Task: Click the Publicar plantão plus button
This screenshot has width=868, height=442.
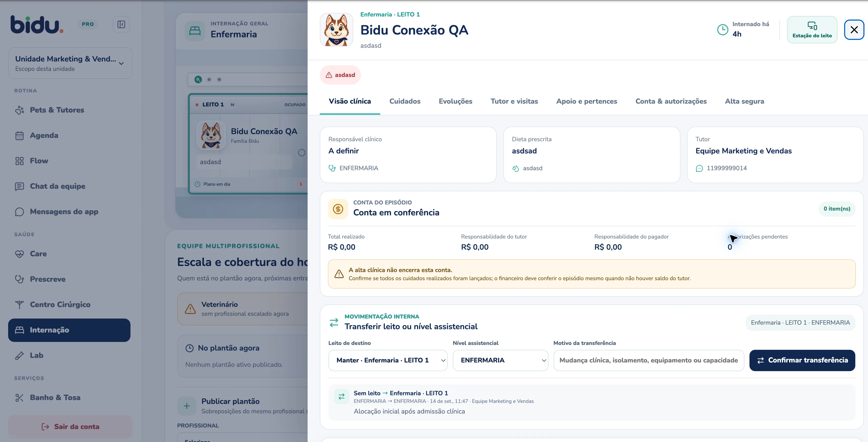Action: click(187, 406)
